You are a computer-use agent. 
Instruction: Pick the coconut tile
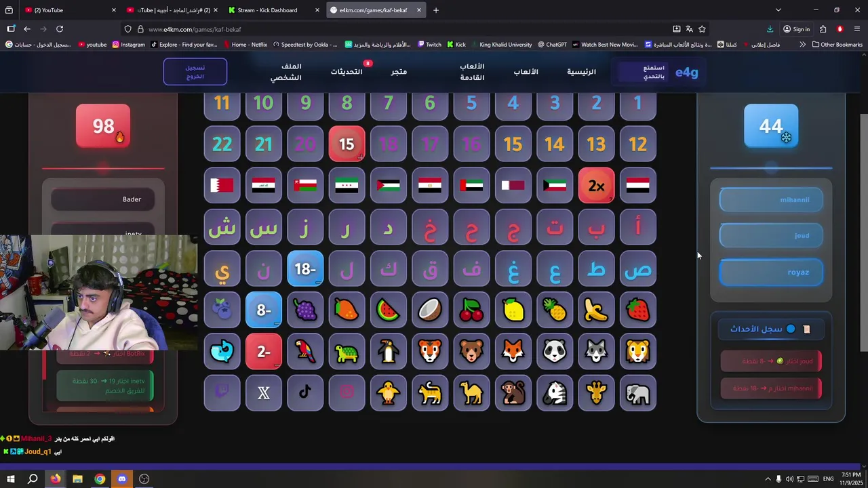(430, 310)
